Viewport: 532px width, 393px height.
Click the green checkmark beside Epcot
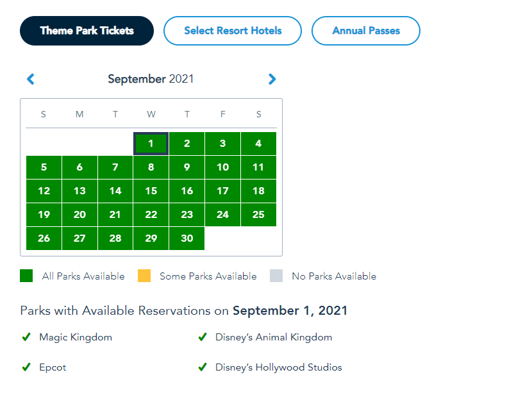(x=26, y=367)
